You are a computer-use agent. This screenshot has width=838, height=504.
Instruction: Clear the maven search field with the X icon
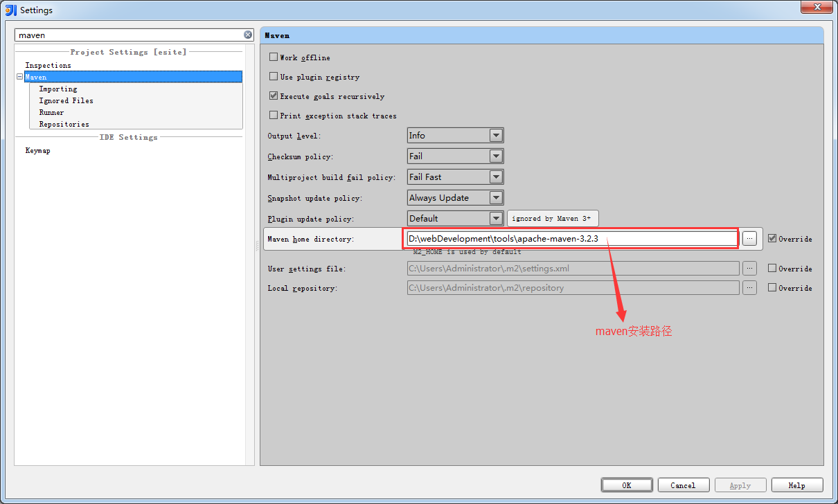[x=248, y=35]
